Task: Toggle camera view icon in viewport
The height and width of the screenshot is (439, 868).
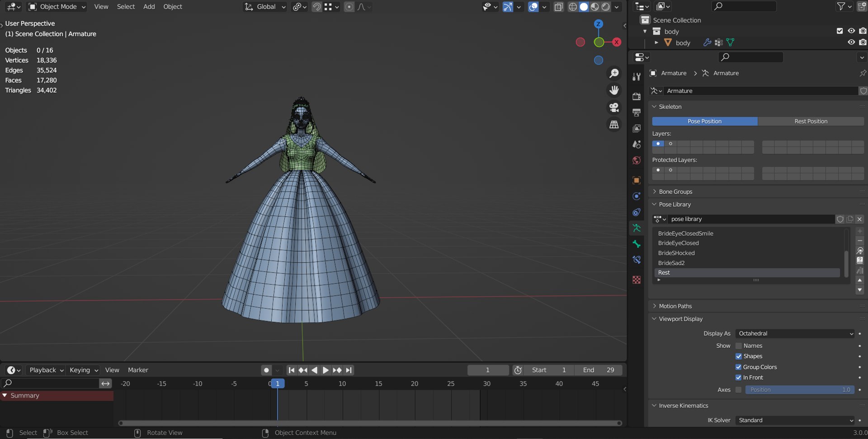Action: 614,107
